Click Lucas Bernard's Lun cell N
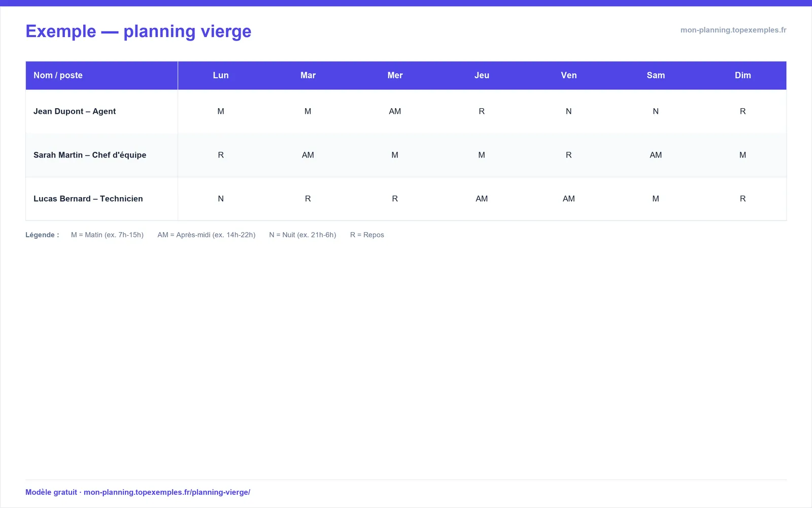 point(221,199)
